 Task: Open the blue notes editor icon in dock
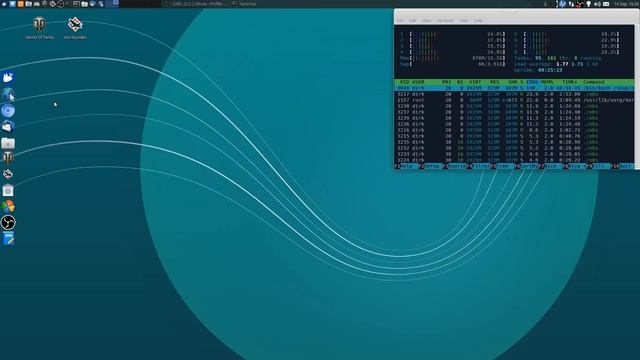(x=8, y=238)
